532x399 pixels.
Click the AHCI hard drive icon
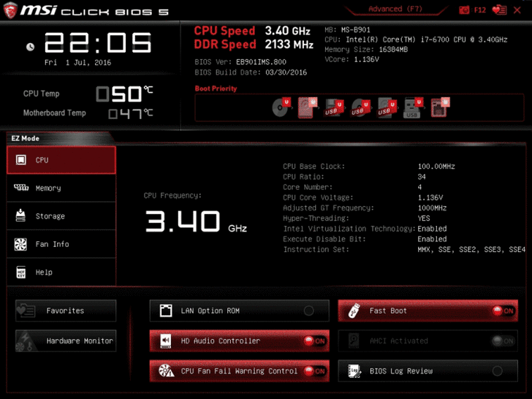point(354,341)
